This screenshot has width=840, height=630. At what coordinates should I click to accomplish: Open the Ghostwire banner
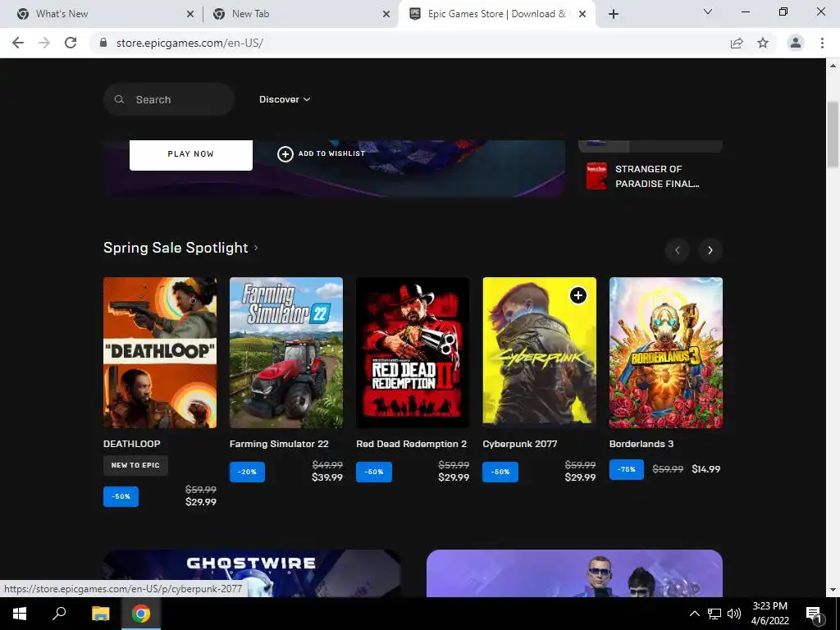252,573
